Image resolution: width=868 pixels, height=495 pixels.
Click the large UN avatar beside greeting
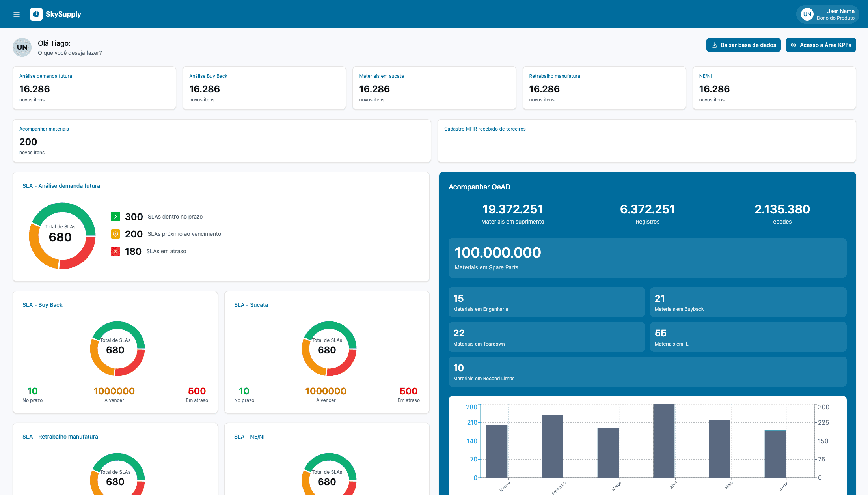pos(22,47)
